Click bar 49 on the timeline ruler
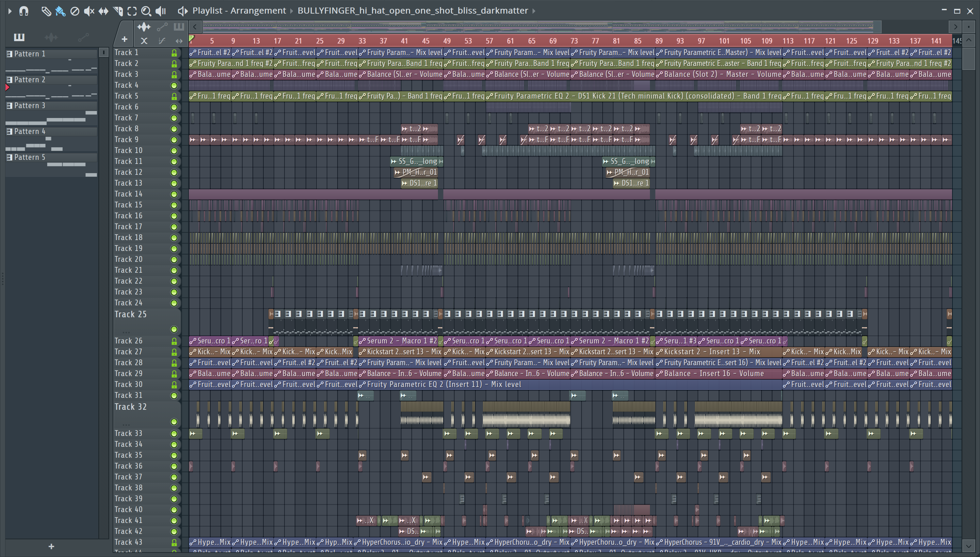Screen dimensions: 980x557 [x=447, y=41]
